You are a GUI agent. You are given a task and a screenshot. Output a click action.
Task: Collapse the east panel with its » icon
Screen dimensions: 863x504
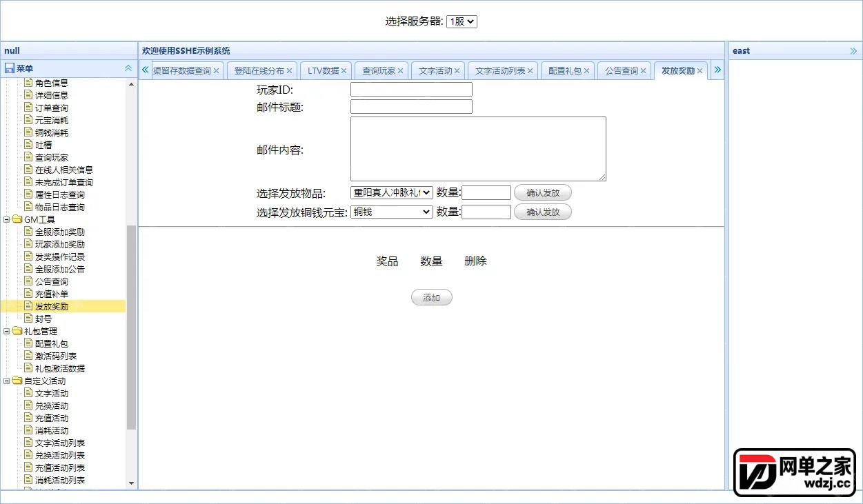[853, 51]
